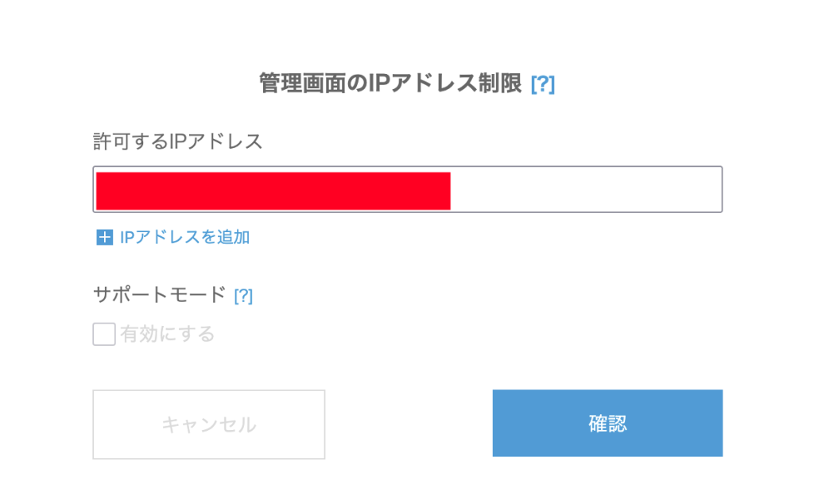Click the 許可するIPアドレス label
Viewport: 814px width, 504px height.
pos(177,142)
